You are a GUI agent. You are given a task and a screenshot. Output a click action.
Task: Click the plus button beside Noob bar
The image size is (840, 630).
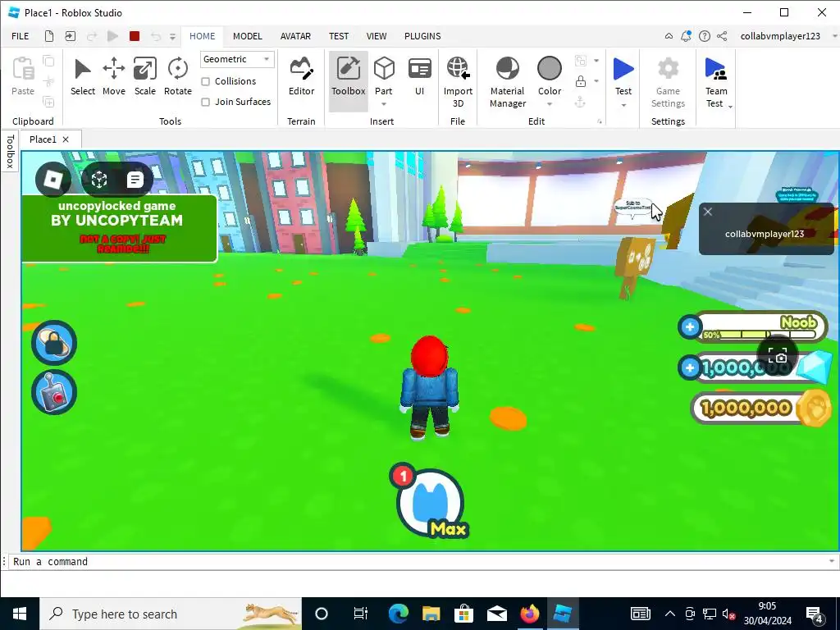coord(690,326)
